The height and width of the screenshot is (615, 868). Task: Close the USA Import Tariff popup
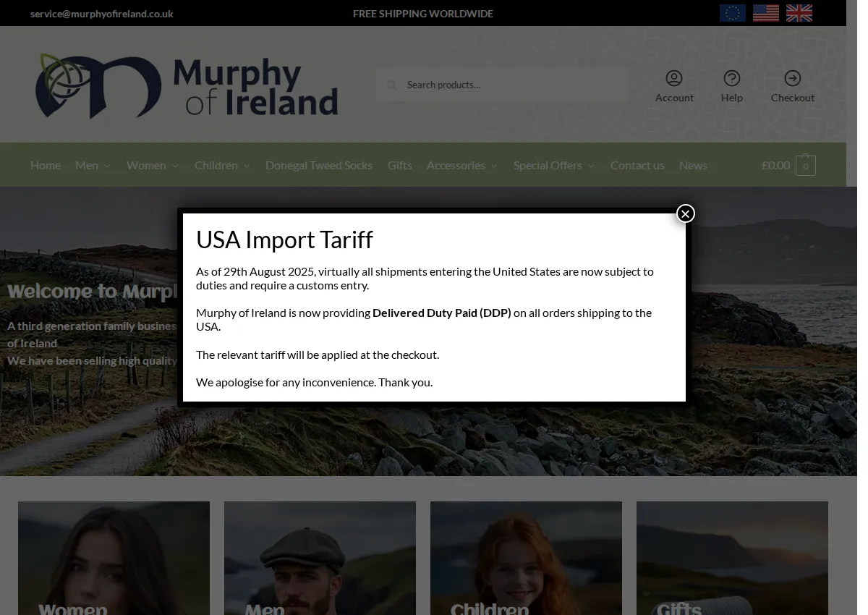coord(685,213)
